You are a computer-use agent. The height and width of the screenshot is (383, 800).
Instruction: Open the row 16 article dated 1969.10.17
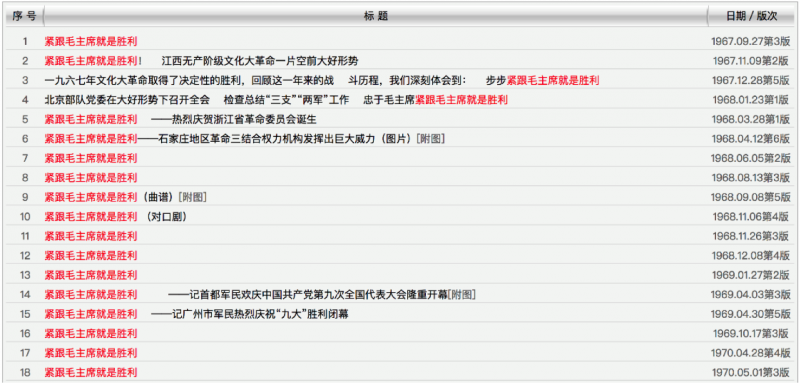[x=91, y=334]
